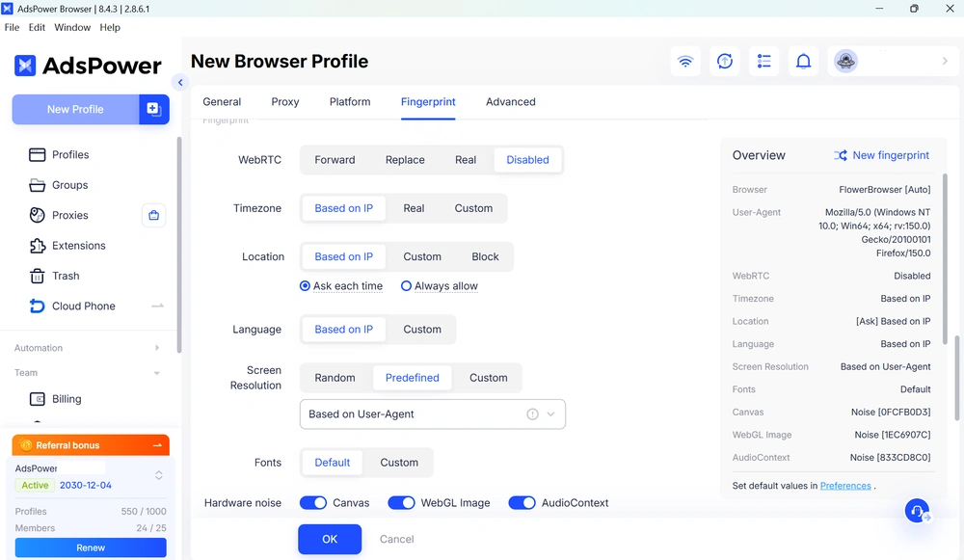Click the batch create icon beside New Profile
This screenshot has width=964, height=560.
coord(153,110)
